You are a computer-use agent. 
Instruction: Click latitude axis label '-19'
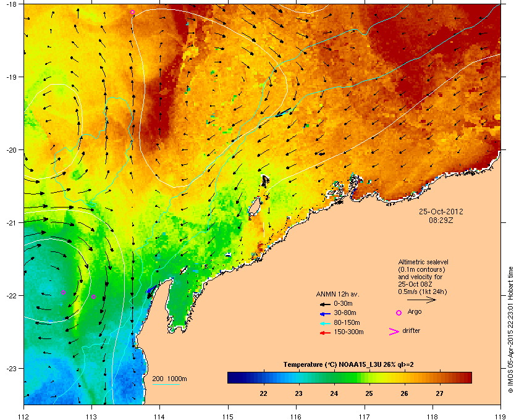[x=11, y=77]
